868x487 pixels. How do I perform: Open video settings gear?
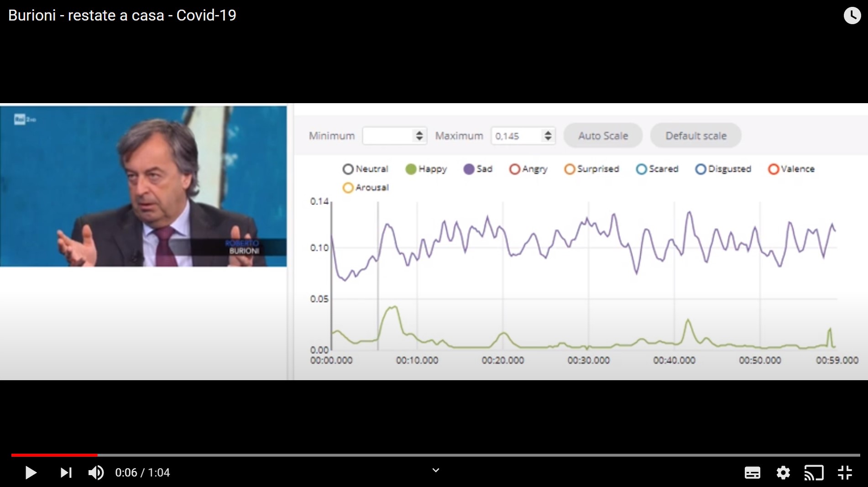(783, 473)
